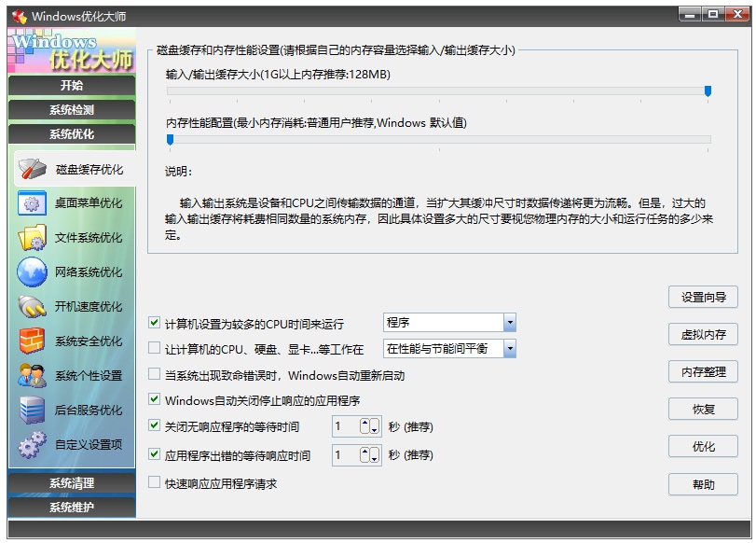The width and height of the screenshot is (756, 543).
Task: Click the middle of the 内存性能配置 slider track
Action: pos(439,140)
